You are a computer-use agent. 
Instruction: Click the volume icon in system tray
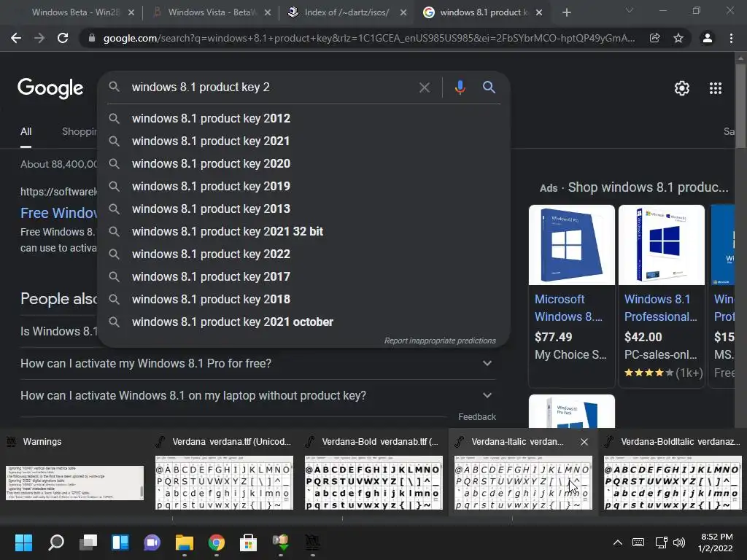(679, 542)
